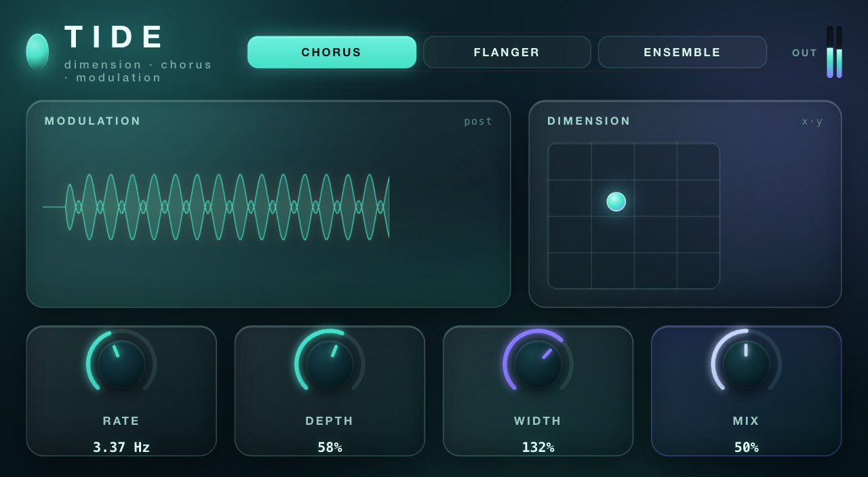Viewport: 868px width, 477px height.
Task: Click the 58% depth value
Action: (330, 447)
